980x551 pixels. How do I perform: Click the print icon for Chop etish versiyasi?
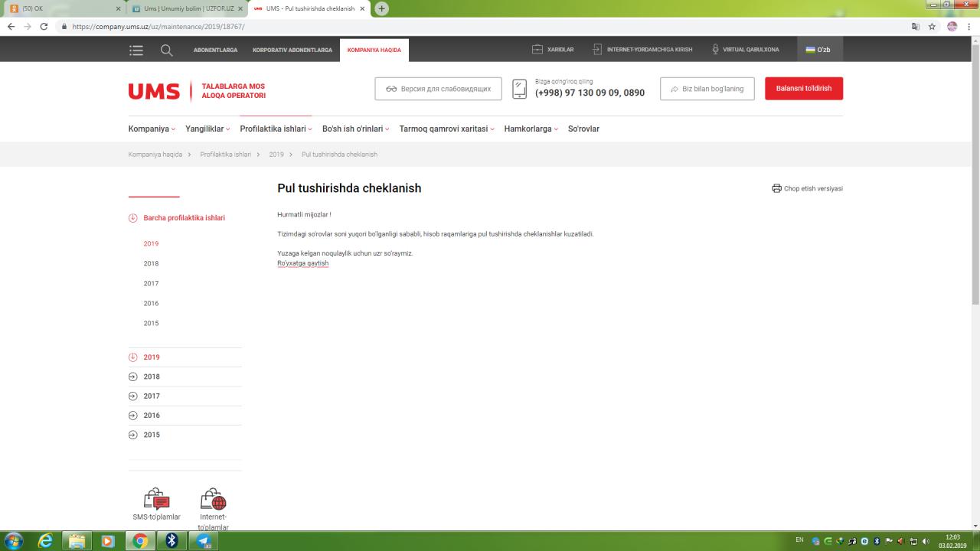tap(776, 188)
